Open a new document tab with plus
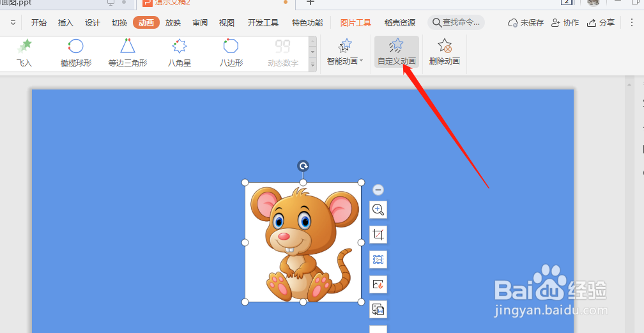Viewport: 644px width, 333px height. tap(310, 3)
